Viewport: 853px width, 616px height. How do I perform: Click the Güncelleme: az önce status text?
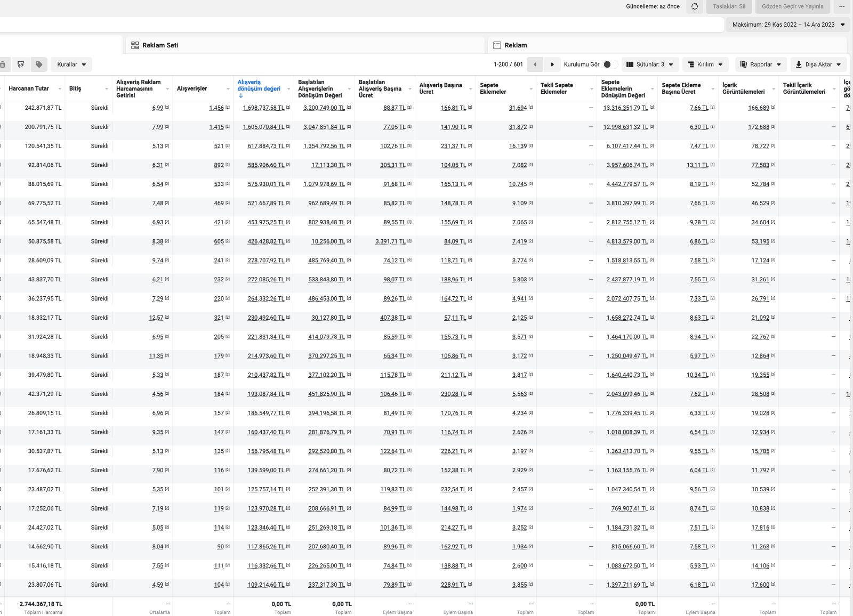[653, 6]
